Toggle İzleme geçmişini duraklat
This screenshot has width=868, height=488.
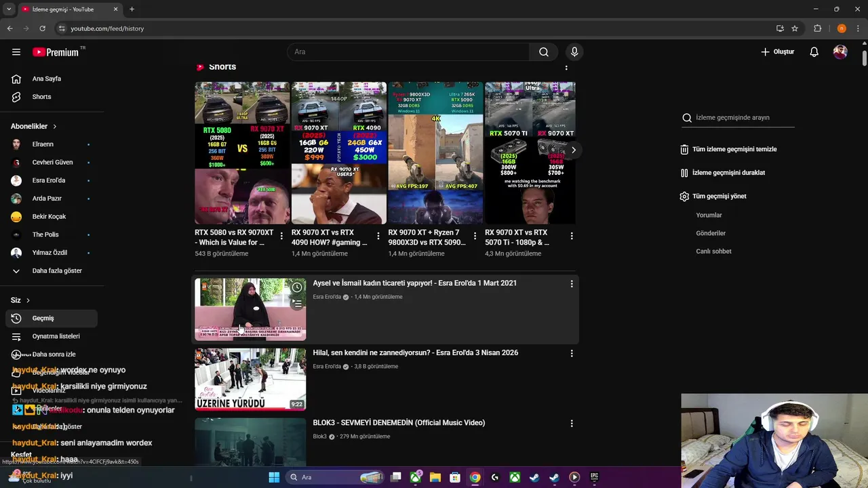pyautogui.click(x=723, y=173)
